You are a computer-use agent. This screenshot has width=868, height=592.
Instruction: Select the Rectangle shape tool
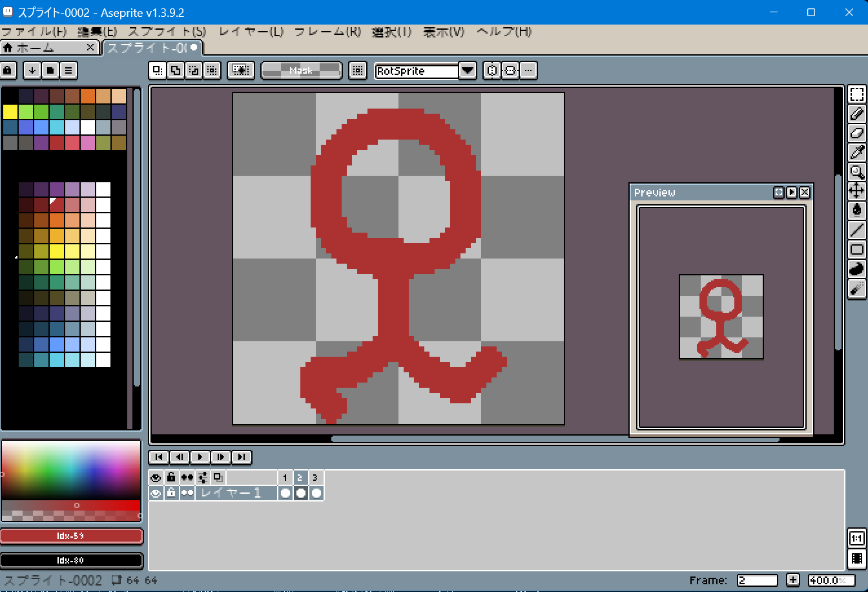[857, 249]
